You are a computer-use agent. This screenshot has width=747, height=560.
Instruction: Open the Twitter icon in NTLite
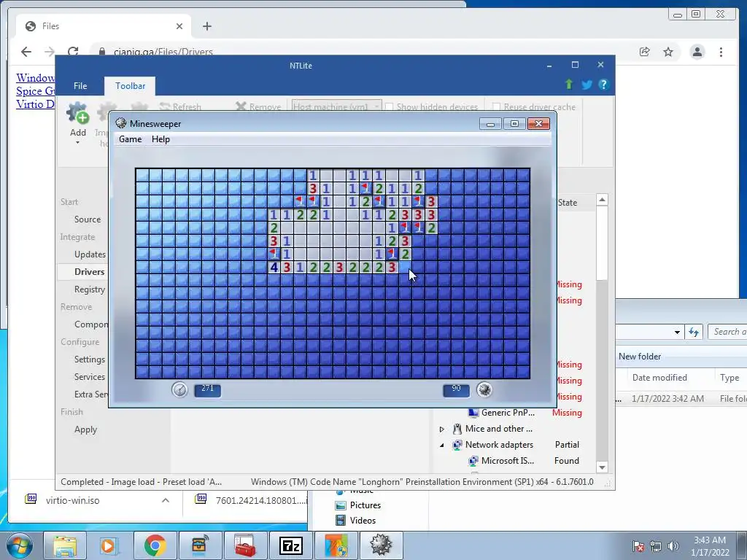[x=587, y=85]
